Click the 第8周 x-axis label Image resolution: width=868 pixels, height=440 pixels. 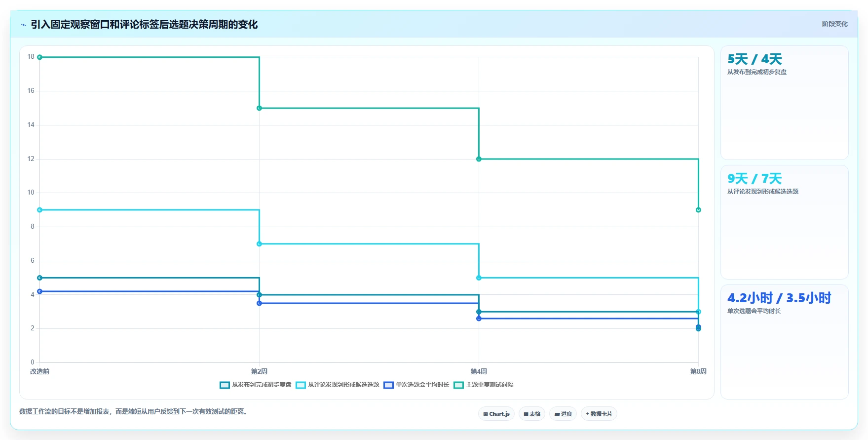point(698,372)
